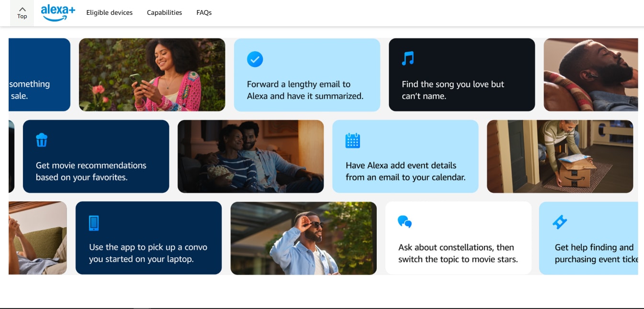Open photo of man picking up package

point(560,156)
